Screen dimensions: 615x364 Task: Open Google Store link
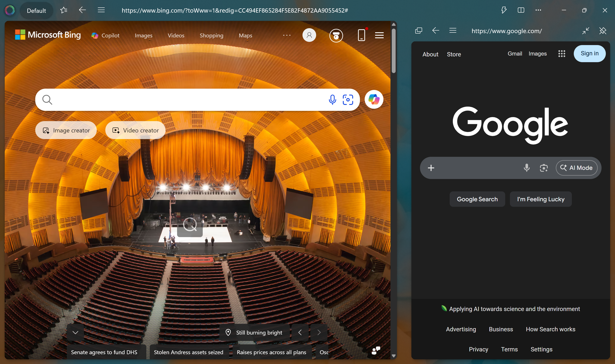click(x=454, y=54)
